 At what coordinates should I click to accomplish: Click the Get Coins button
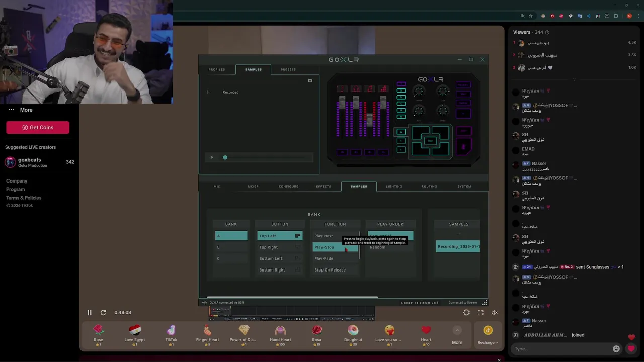click(38, 128)
